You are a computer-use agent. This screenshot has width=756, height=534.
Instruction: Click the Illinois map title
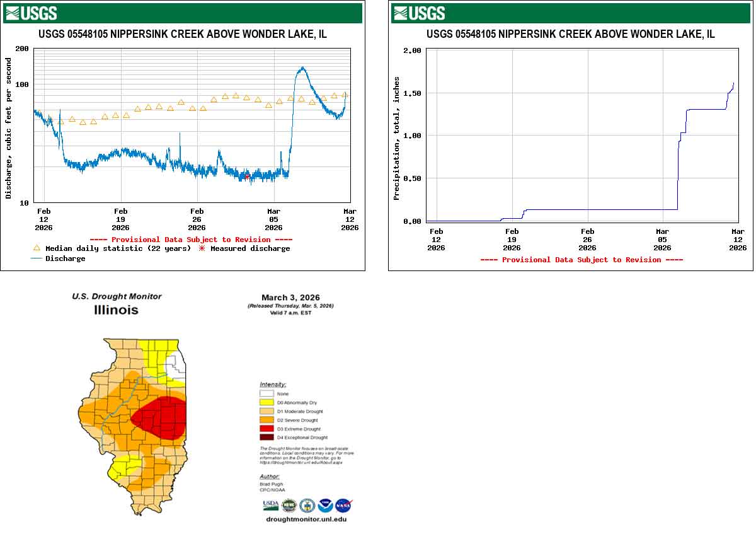116,310
